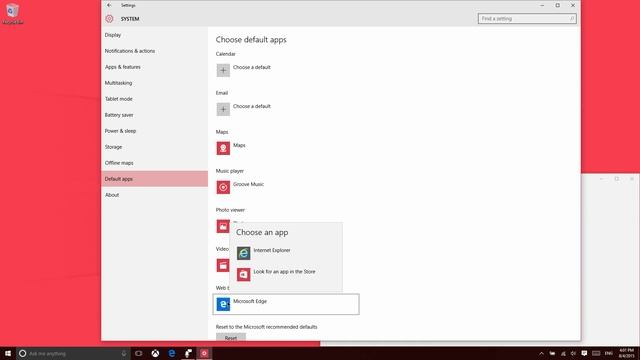640x360 pixels.
Task: Click the Choose an app popup title
Action: (262, 232)
